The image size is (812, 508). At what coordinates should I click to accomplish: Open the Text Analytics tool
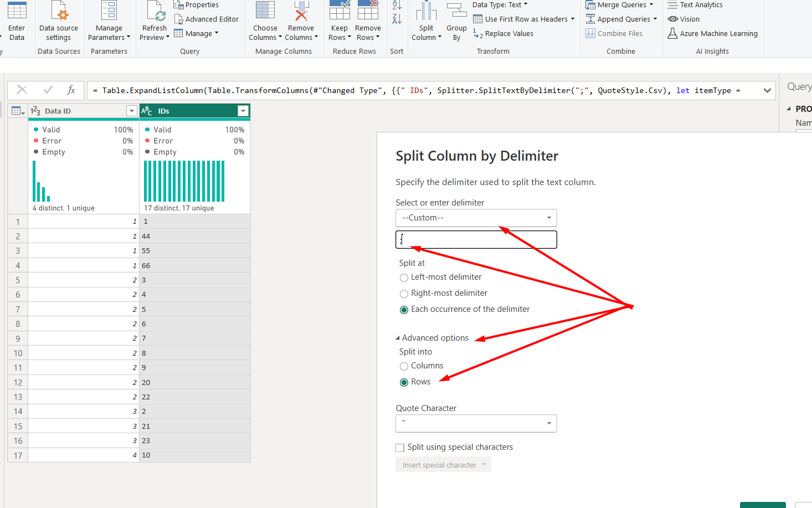(x=695, y=5)
